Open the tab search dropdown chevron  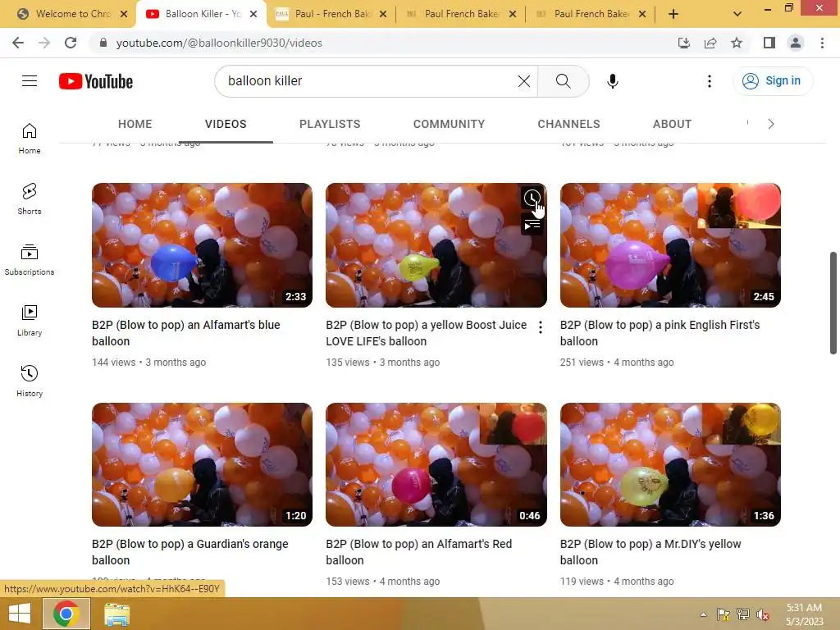(737, 14)
